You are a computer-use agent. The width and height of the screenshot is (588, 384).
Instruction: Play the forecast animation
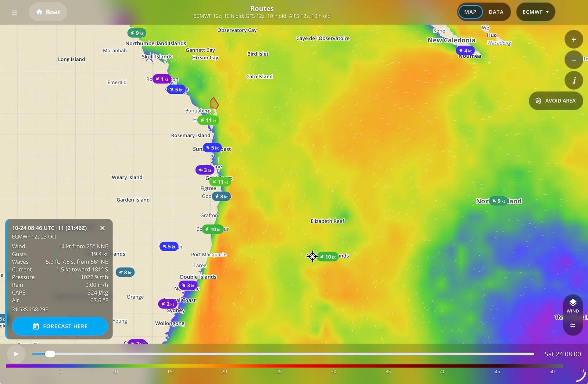tap(16, 354)
